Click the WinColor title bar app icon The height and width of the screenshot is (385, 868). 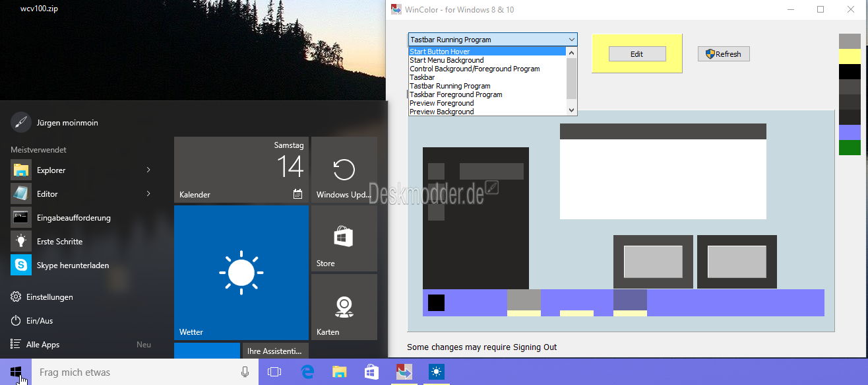396,9
